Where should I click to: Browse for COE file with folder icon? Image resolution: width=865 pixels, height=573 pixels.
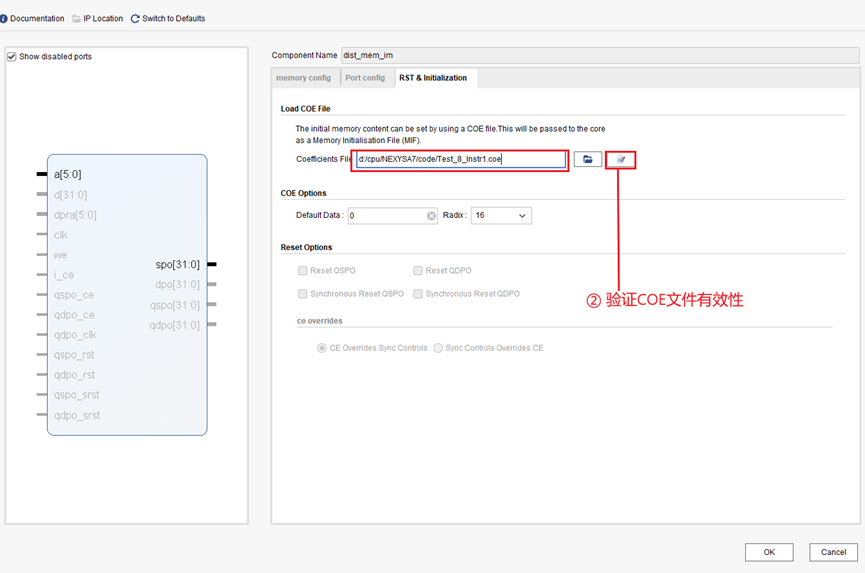pos(588,159)
